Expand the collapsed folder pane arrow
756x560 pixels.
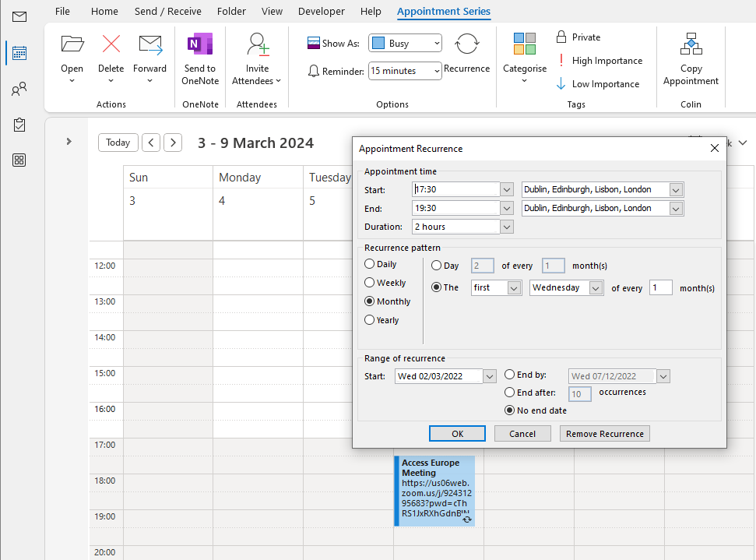click(69, 141)
